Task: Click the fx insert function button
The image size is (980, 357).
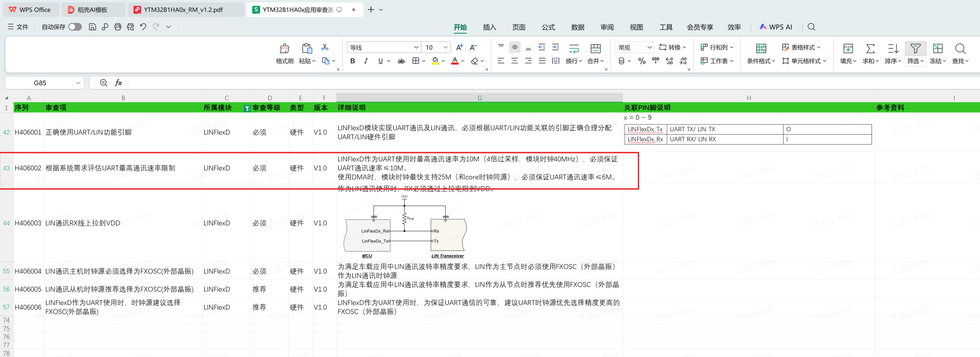Action: pos(118,82)
